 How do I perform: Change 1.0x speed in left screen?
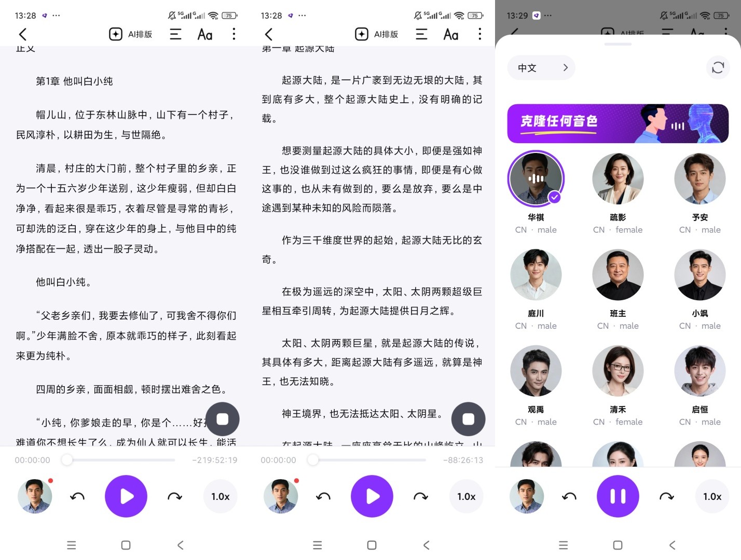(x=221, y=497)
